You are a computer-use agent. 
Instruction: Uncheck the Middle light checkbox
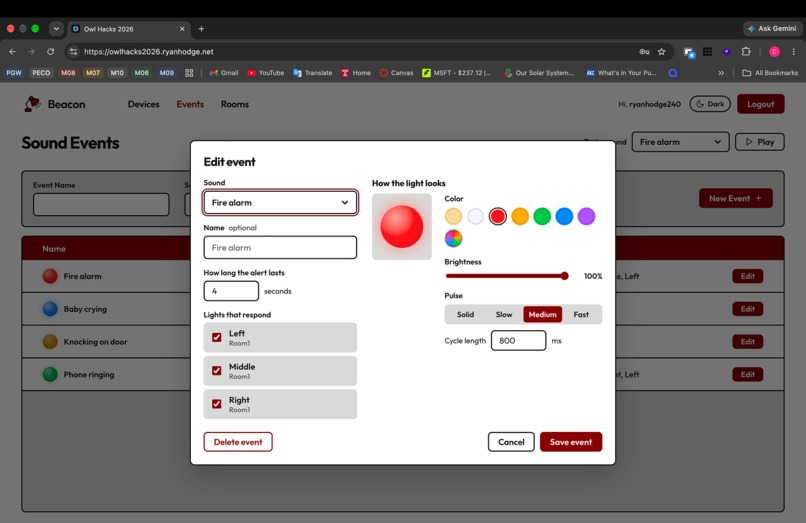coord(216,370)
